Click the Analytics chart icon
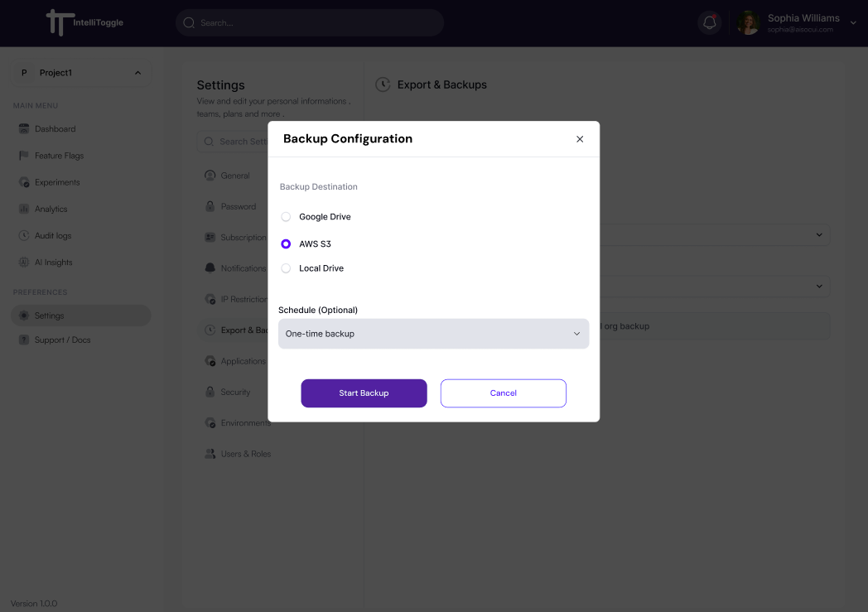868x612 pixels. pyautogui.click(x=24, y=209)
